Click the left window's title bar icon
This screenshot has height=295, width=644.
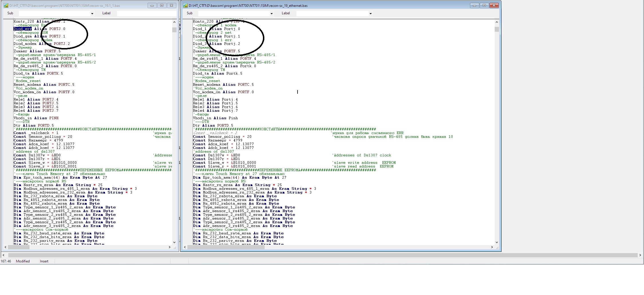point(6,5)
